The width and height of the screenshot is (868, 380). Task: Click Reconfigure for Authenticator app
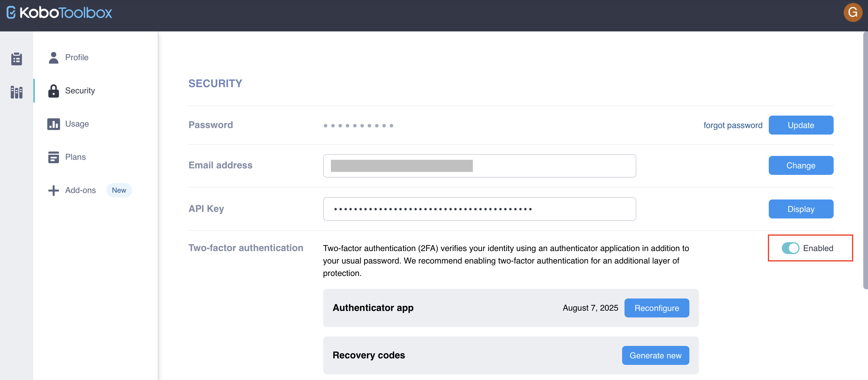coord(656,308)
